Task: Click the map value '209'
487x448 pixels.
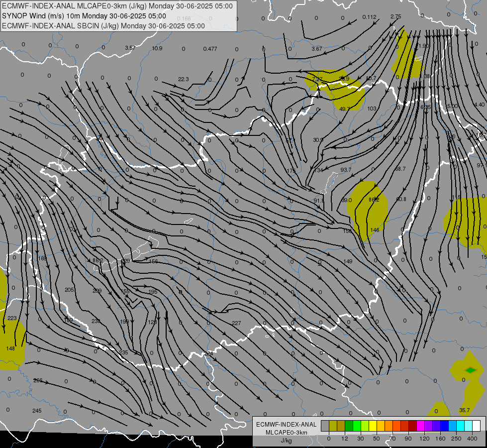Action: [97, 291]
